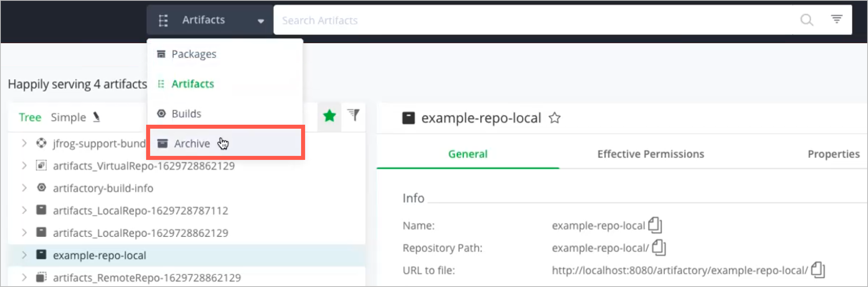The height and width of the screenshot is (287, 868).
Task: Click the local repo icon for artifacts_LocalRepo-1629728787112
Action: point(41,210)
